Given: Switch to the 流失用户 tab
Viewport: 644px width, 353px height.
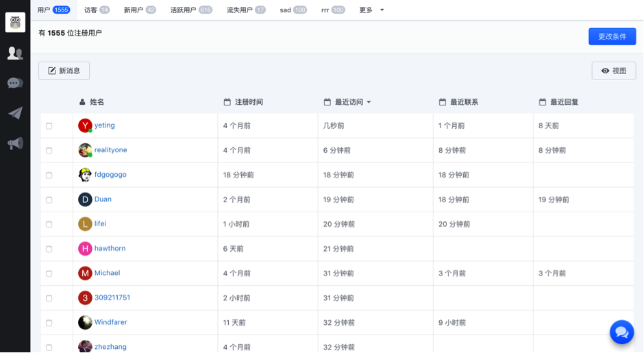Looking at the screenshot, I should [246, 10].
